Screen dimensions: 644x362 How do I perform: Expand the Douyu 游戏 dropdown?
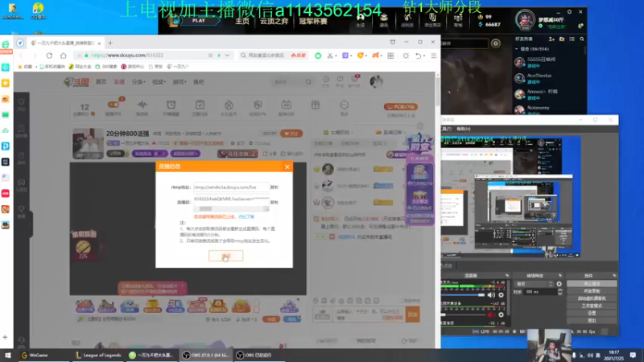pos(180,82)
